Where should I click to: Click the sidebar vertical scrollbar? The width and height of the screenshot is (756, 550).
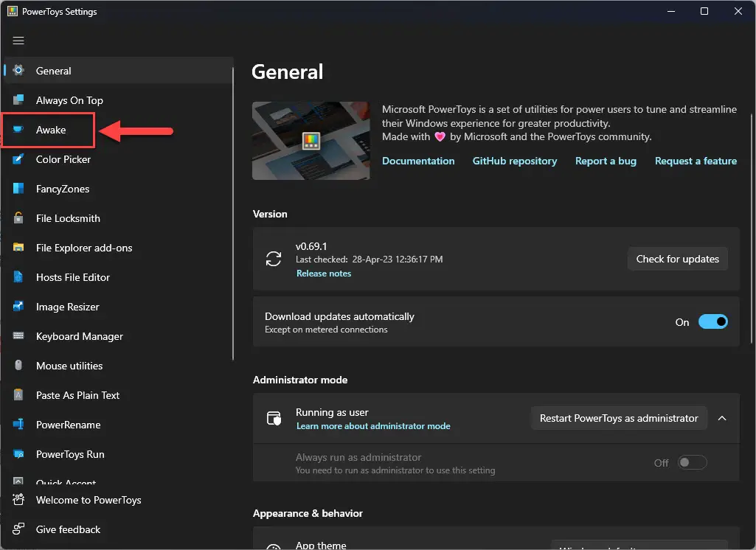[233, 214]
